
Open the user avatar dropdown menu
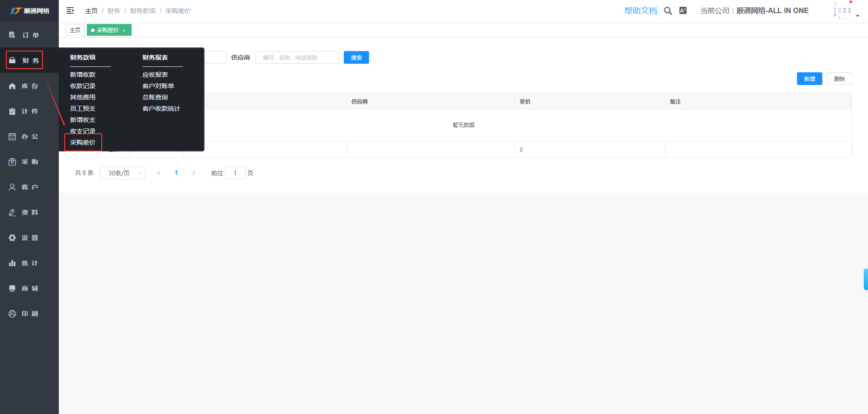[845, 11]
